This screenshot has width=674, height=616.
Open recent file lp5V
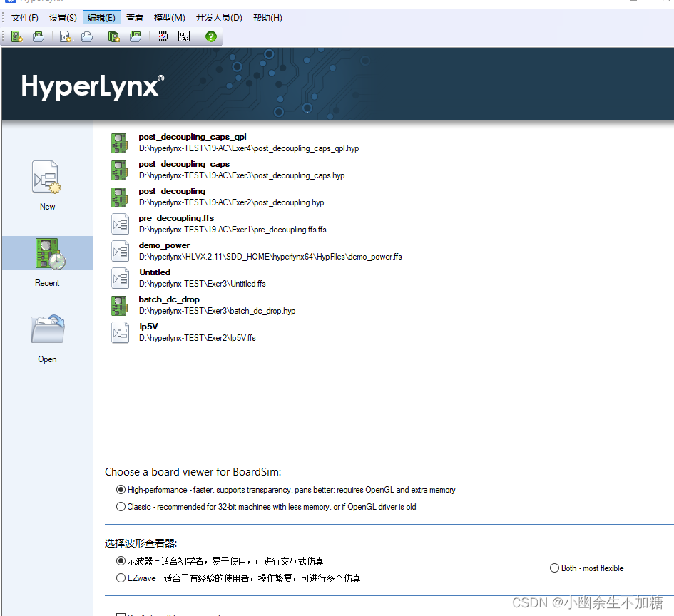[148, 327]
